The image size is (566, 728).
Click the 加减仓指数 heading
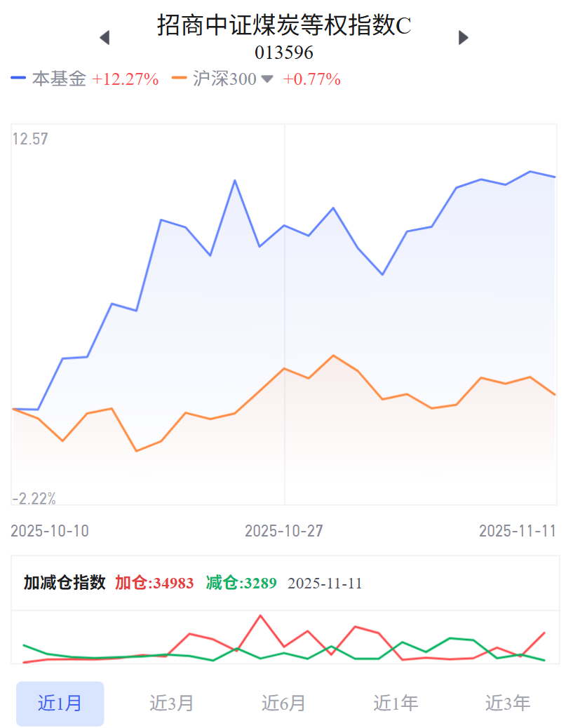(x=65, y=583)
